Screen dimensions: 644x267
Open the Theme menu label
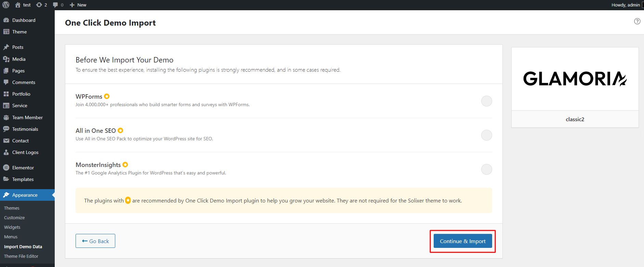click(x=19, y=32)
